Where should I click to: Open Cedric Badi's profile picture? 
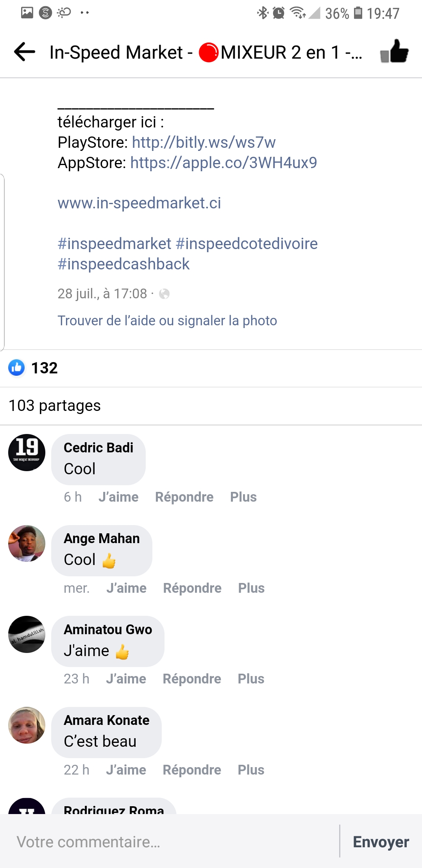[27, 453]
